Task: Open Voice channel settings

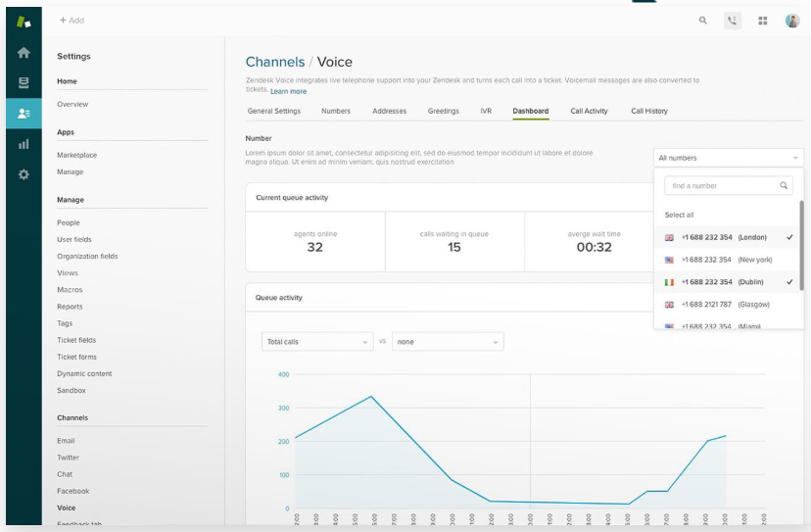Action: [67, 508]
